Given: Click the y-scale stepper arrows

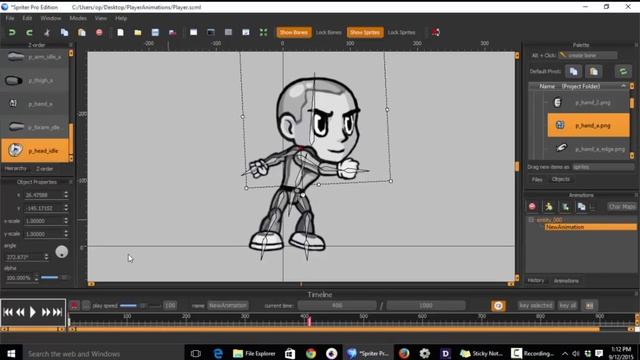Looking at the screenshot, I should pyautogui.click(x=66, y=234).
